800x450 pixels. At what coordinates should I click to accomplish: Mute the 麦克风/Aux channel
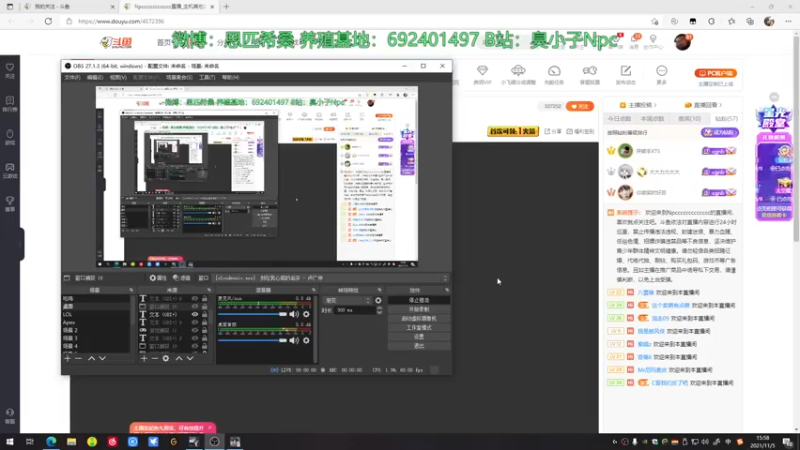294,314
